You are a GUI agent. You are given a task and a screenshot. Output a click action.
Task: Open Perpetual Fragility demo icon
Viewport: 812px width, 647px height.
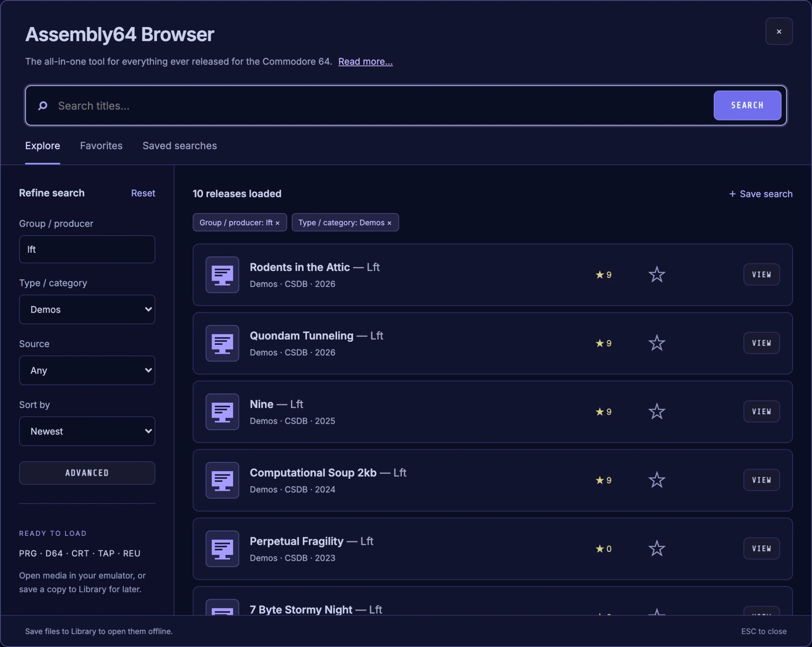(x=222, y=549)
